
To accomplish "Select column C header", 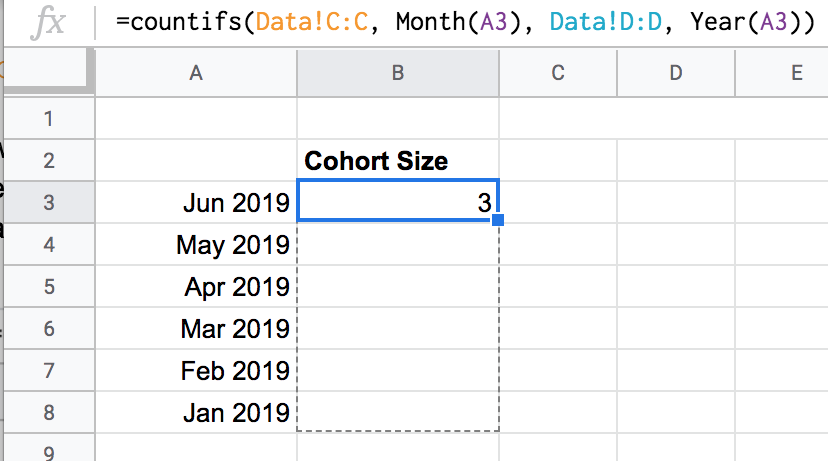I will (558, 72).
